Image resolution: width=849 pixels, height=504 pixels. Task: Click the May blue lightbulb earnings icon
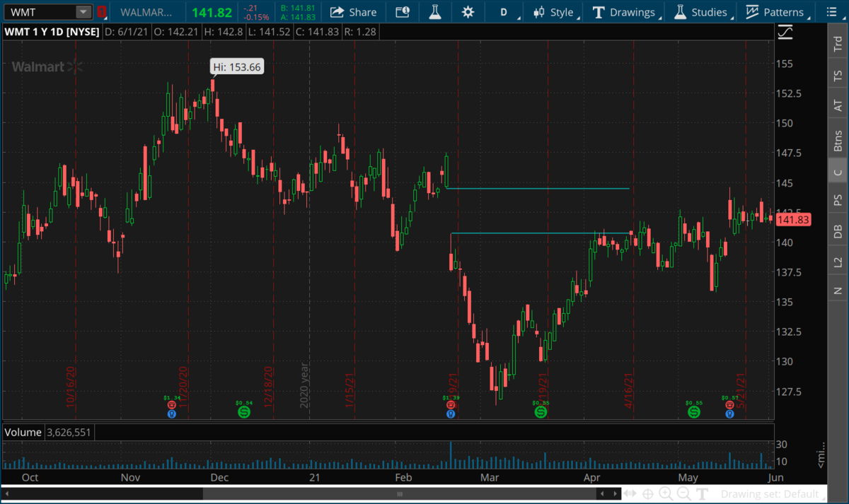pyautogui.click(x=729, y=414)
